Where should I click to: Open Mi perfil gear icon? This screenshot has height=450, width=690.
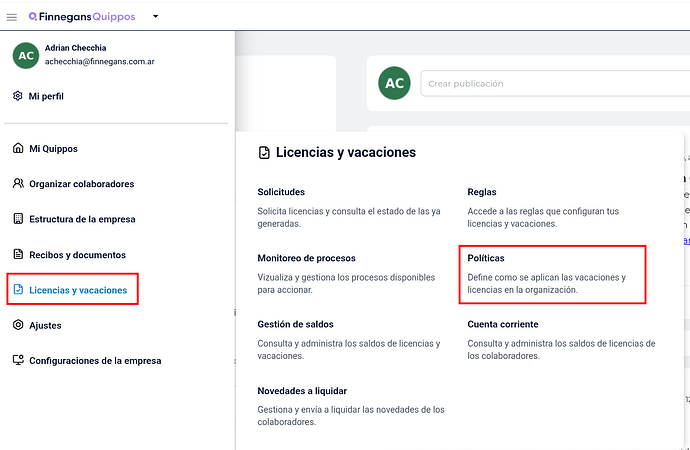pyautogui.click(x=18, y=96)
